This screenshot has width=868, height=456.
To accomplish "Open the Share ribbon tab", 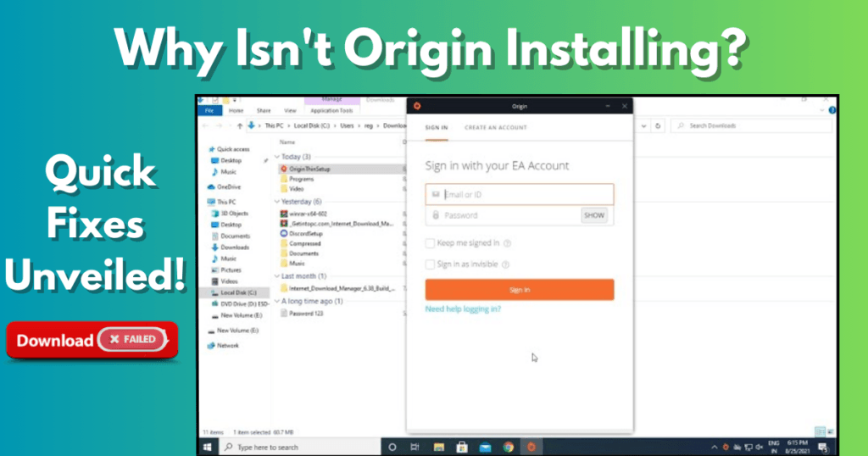I will click(x=264, y=111).
